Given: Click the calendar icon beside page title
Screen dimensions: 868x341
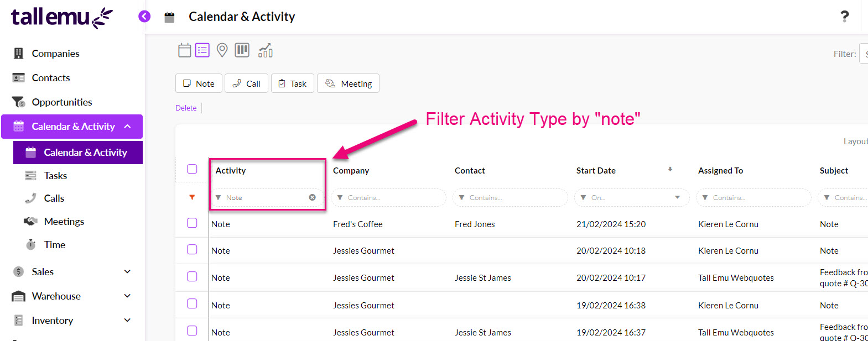Looking at the screenshot, I should [169, 17].
